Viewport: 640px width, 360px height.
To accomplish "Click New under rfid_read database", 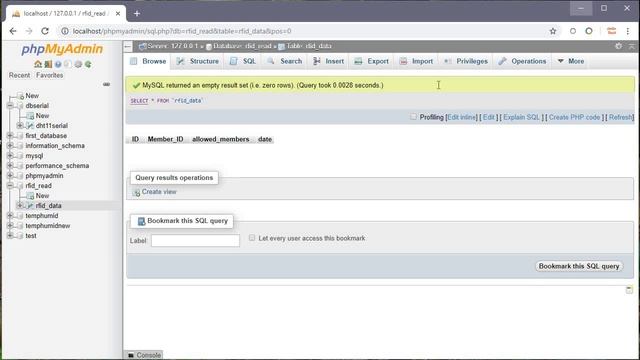I will (x=42, y=196).
